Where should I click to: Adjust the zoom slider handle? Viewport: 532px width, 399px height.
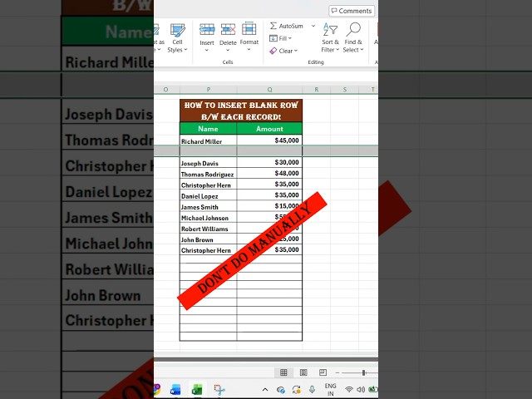tap(364, 373)
